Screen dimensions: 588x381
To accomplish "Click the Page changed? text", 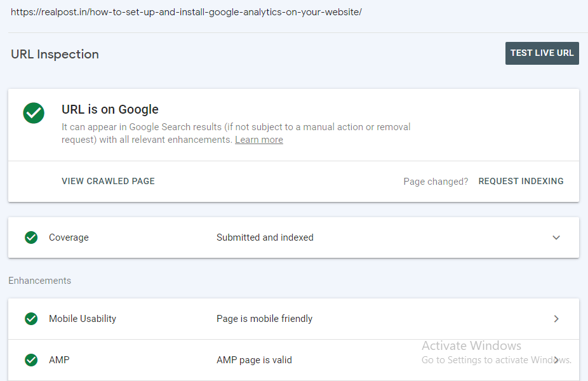I will 436,182.
